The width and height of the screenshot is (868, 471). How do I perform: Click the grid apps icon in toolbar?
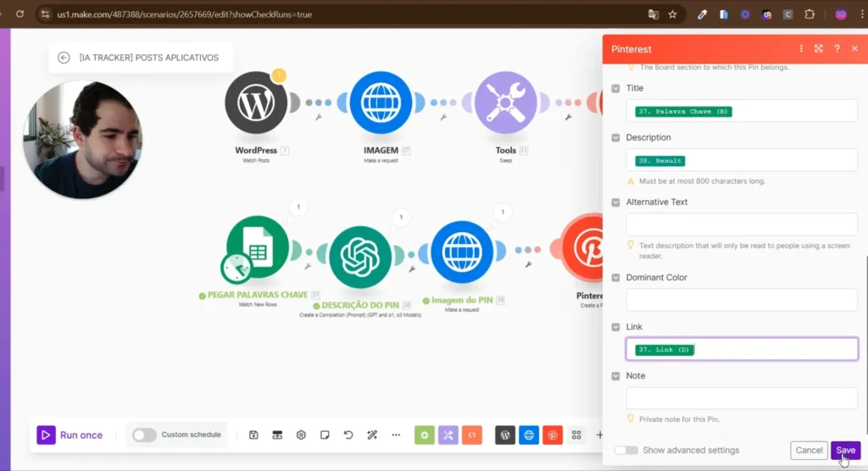coord(576,435)
